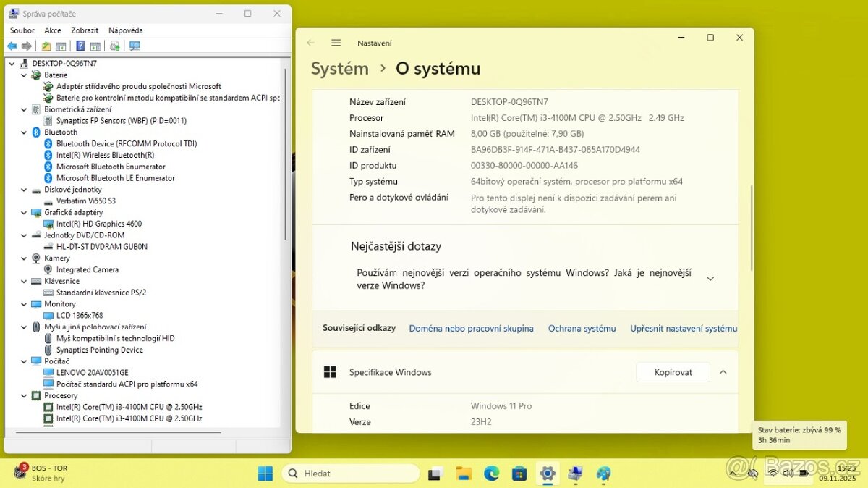The image size is (868, 488).
Task: Click the Windows Start button
Action: click(x=265, y=474)
